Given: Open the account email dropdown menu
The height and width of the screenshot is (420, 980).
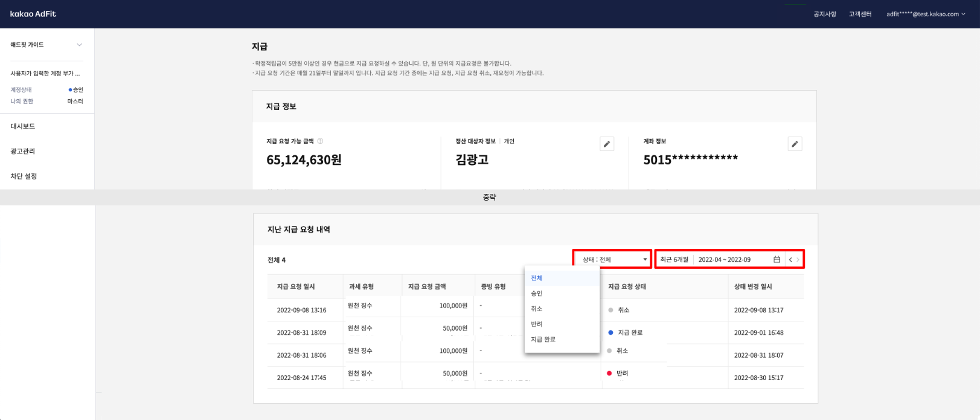Looking at the screenshot, I should point(926,14).
